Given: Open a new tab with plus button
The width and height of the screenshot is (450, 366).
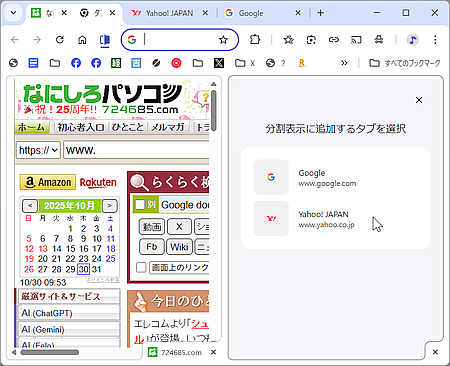Looking at the screenshot, I should pos(320,13).
